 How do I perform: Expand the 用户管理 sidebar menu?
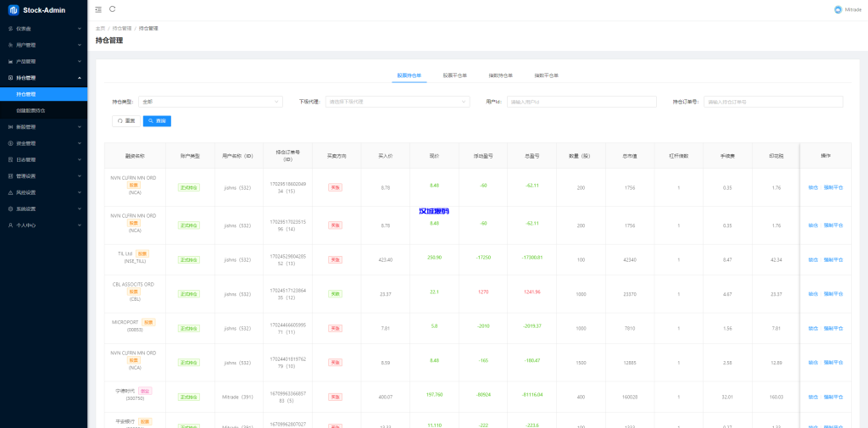(43, 45)
